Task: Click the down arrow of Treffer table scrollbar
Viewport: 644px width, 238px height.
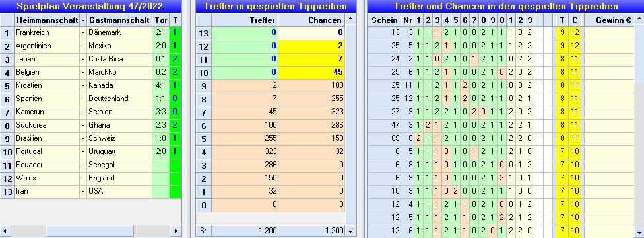Action: coord(350,231)
